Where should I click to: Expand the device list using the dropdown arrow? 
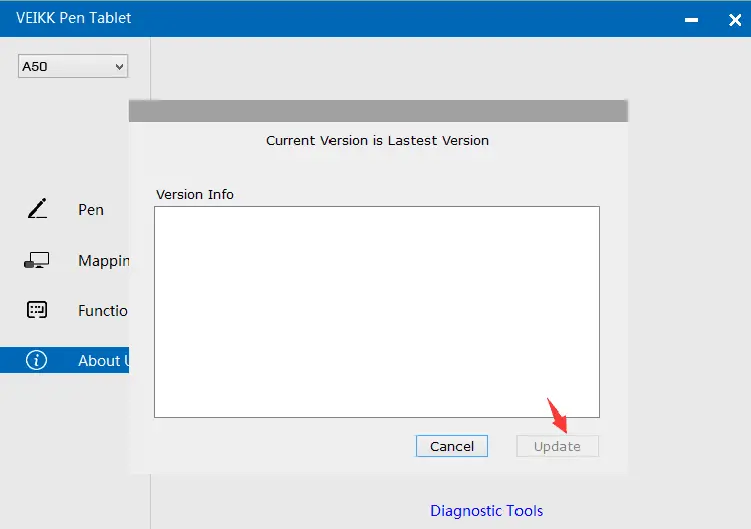[120, 67]
